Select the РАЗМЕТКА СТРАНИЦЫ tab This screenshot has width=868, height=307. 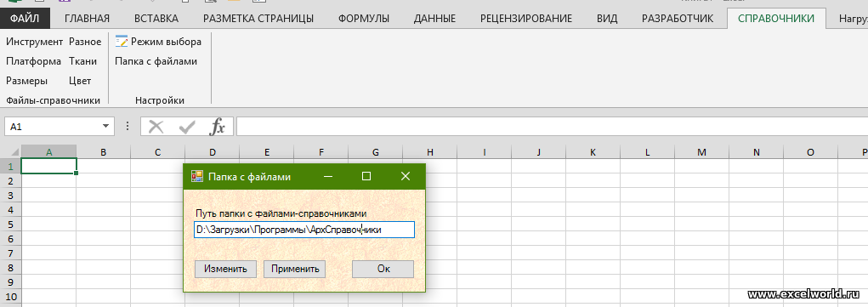[258, 19]
